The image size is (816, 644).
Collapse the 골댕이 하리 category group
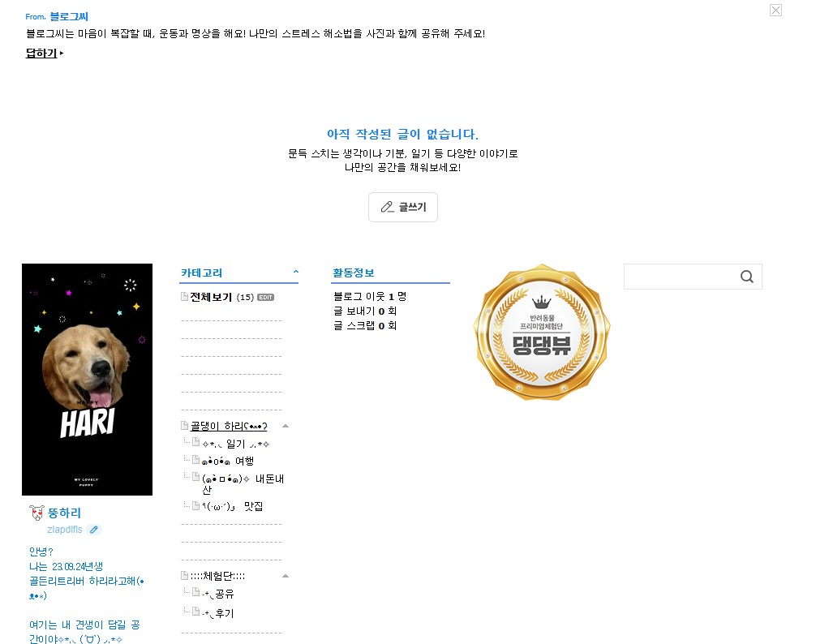(286, 426)
